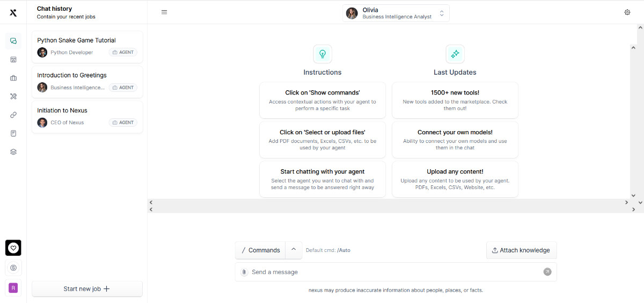Click the lightbulb icon above Instructions
Screen dimensions: 644x303
[x=323, y=54]
